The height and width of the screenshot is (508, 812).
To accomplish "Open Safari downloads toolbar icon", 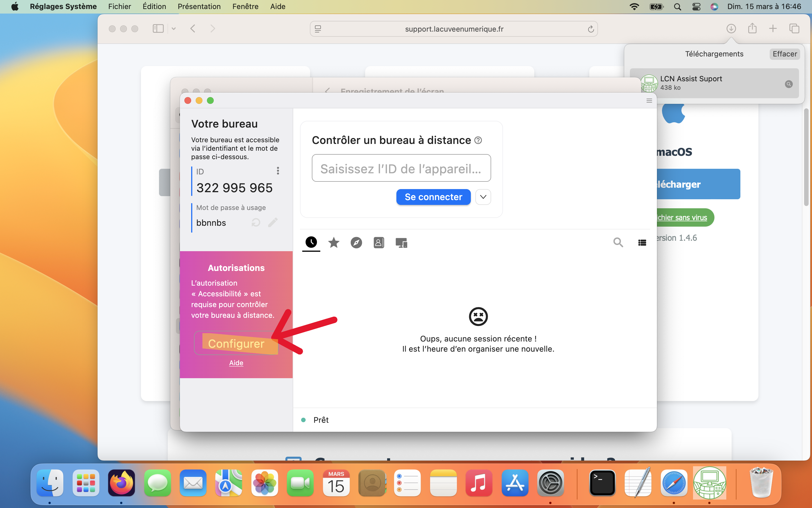I will coord(731,29).
